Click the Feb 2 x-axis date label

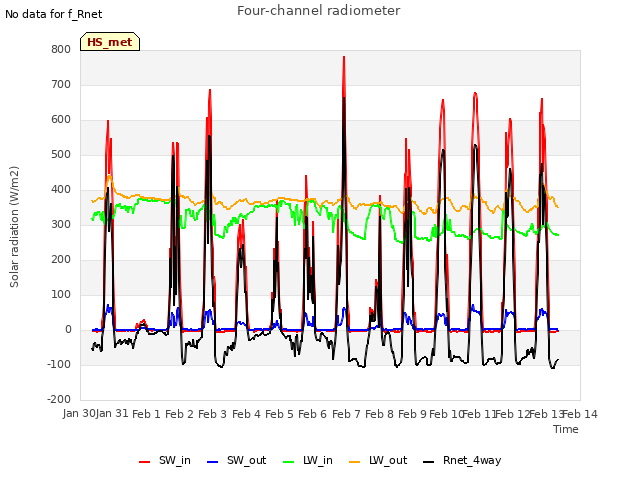pos(179,414)
